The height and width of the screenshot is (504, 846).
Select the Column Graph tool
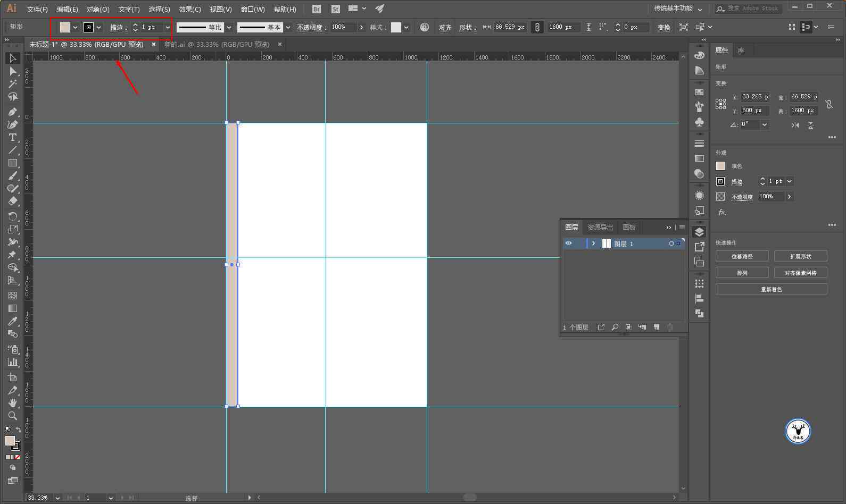coord(13,362)
